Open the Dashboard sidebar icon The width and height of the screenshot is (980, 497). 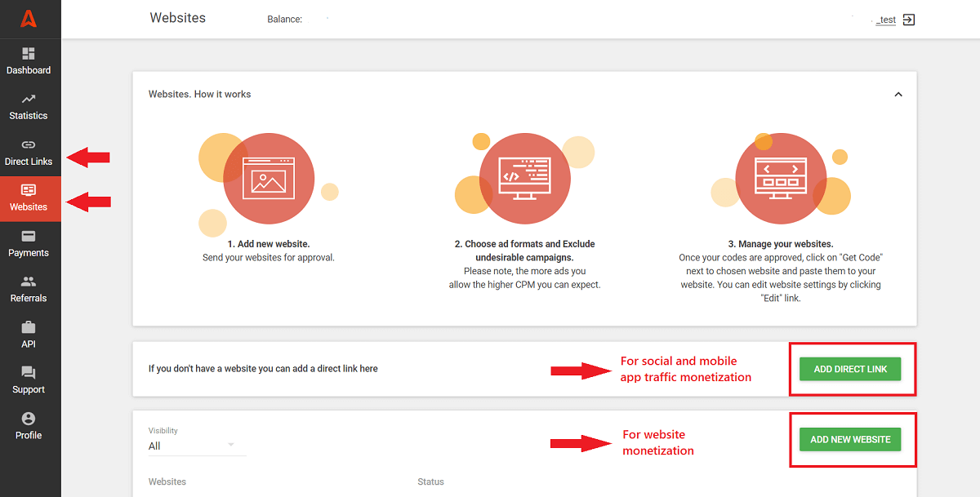point(29,61)
